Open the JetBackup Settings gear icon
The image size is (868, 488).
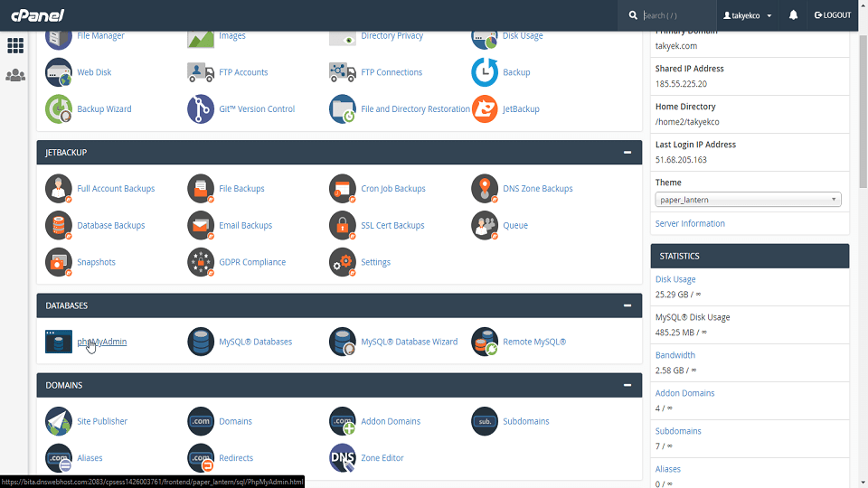[x=342, y=262]
